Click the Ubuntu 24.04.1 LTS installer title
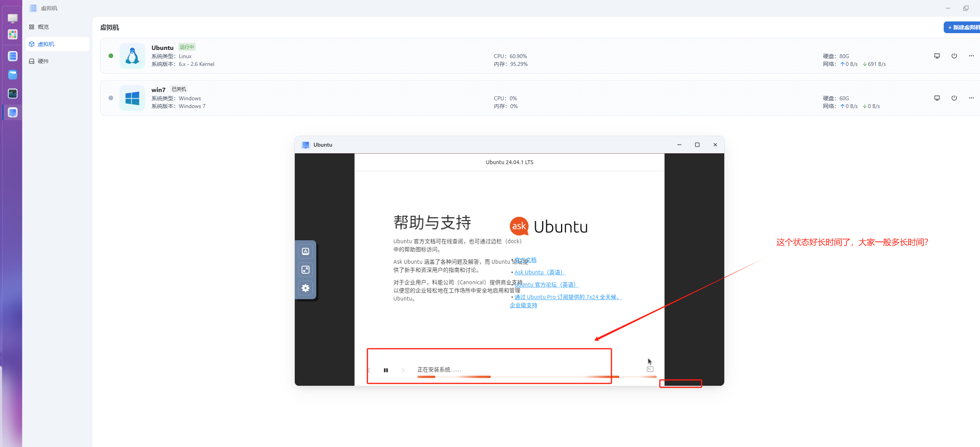Image resolution: width=980 pixels, height=447 pixels. tap(510, 162)
